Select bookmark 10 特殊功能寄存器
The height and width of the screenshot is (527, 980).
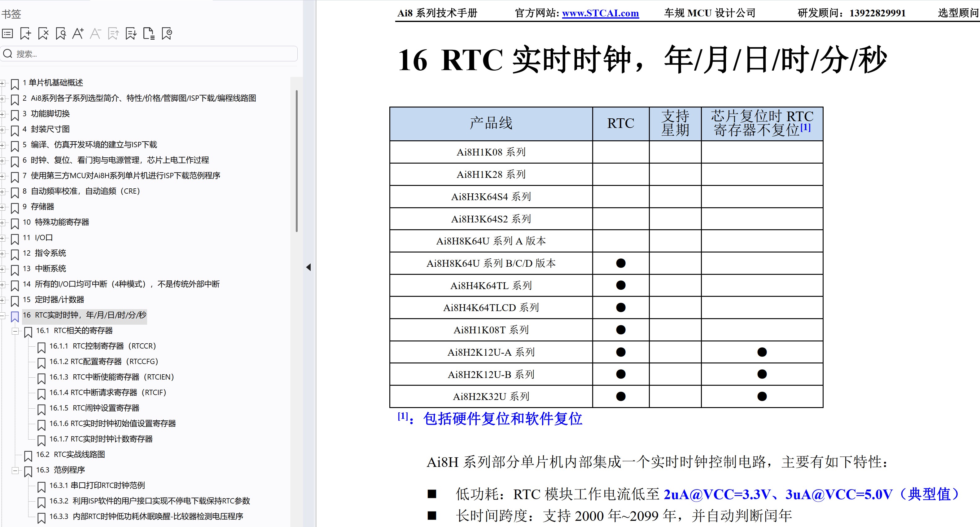coord(62,222)
